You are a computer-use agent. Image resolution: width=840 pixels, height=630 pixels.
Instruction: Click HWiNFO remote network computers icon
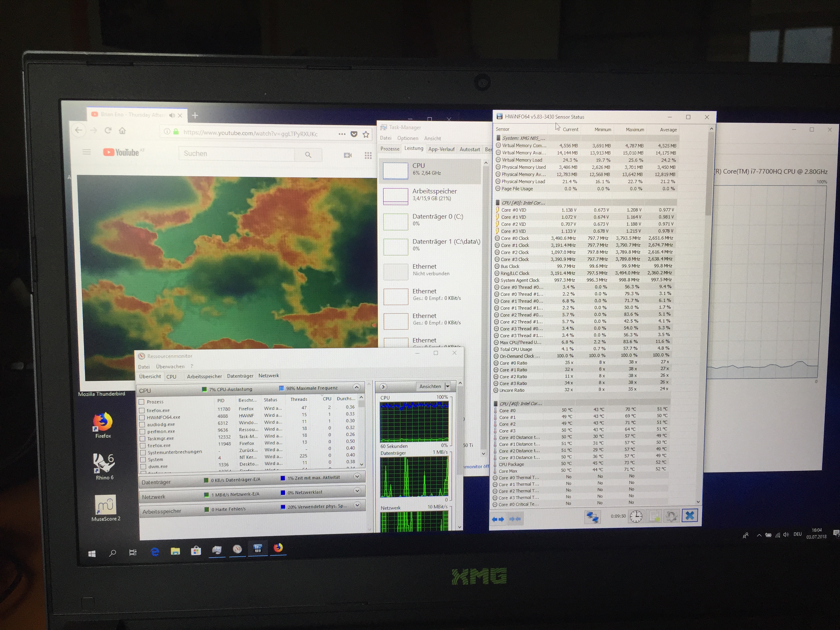[x=592, y=517]
